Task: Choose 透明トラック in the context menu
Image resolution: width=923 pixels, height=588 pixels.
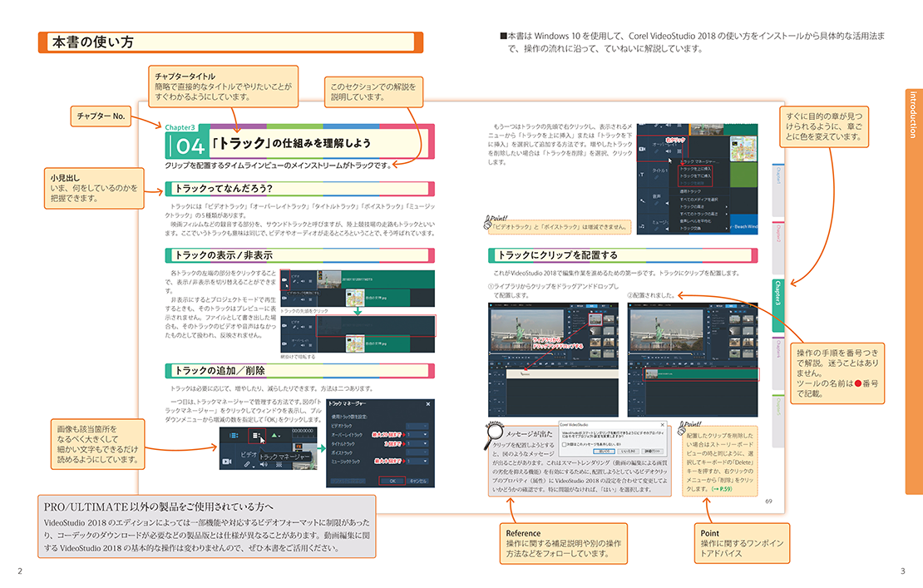Action: click(x=692, y=191)
